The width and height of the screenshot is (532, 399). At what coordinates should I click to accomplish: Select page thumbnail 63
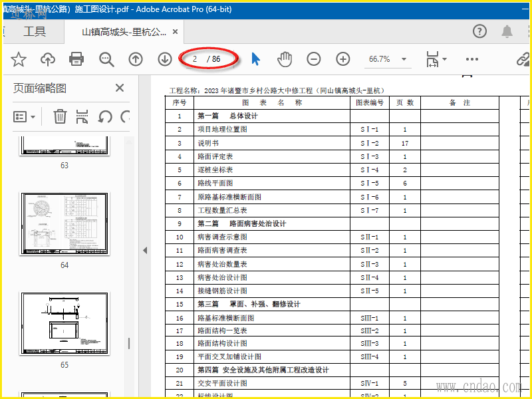coord(65,146)
